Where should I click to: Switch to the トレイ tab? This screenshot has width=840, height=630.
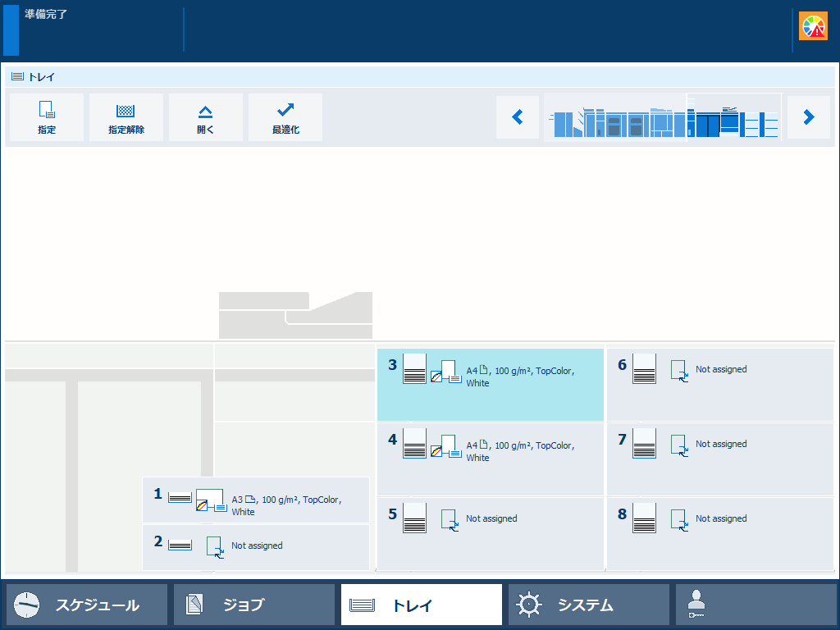(x=422, y=605)
